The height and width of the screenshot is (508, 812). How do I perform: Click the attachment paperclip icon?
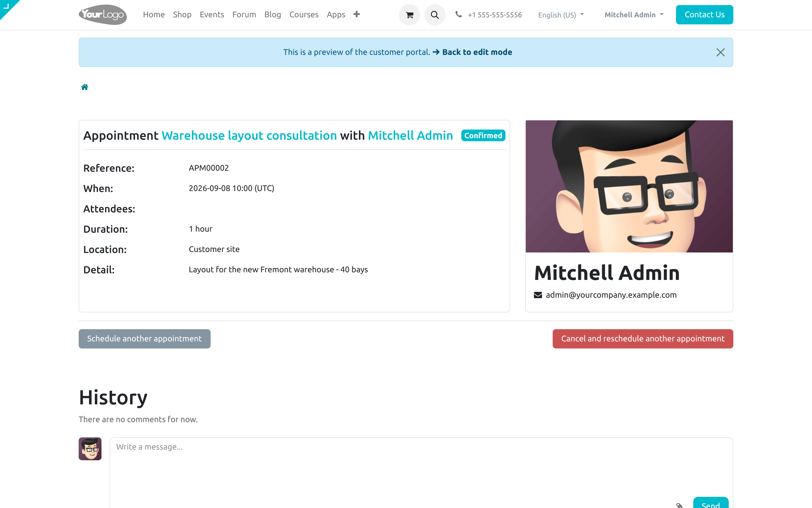click(680, 505)
